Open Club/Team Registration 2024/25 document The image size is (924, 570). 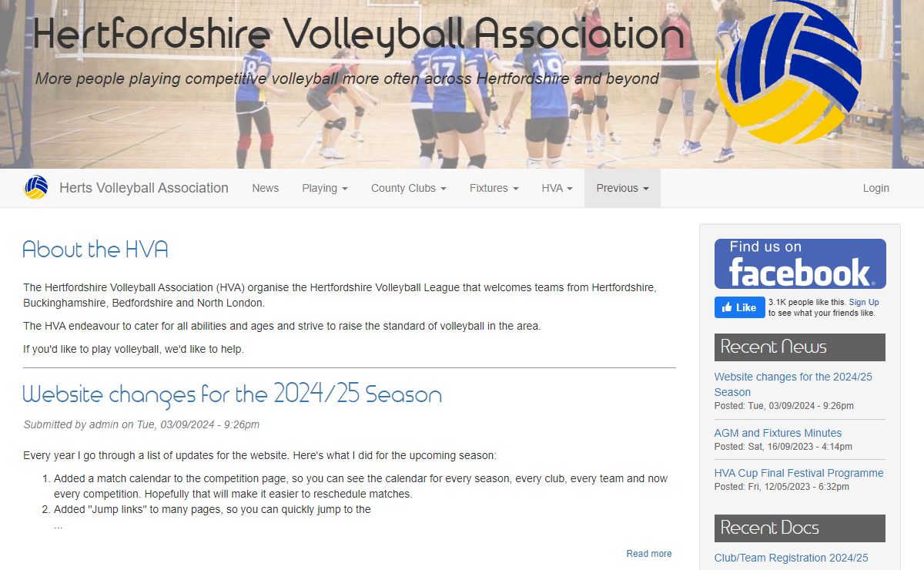[791, 558]
